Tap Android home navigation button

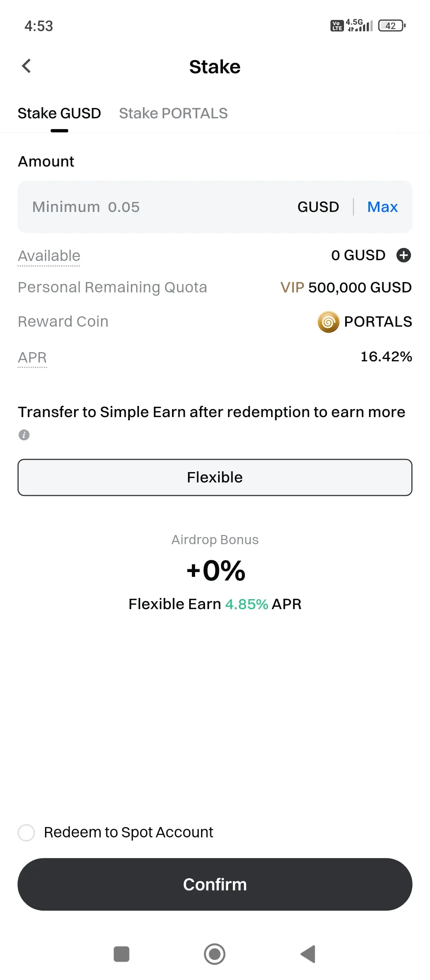point(215,954)
